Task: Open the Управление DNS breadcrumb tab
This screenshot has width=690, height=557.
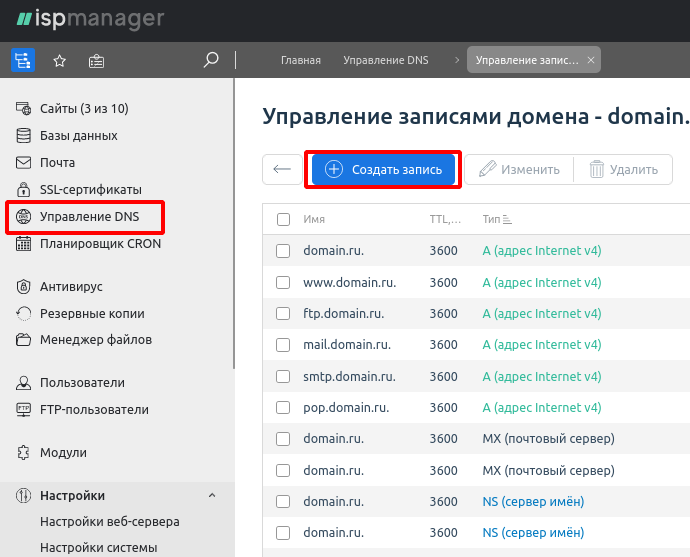Action: click(x=386, y=60)
